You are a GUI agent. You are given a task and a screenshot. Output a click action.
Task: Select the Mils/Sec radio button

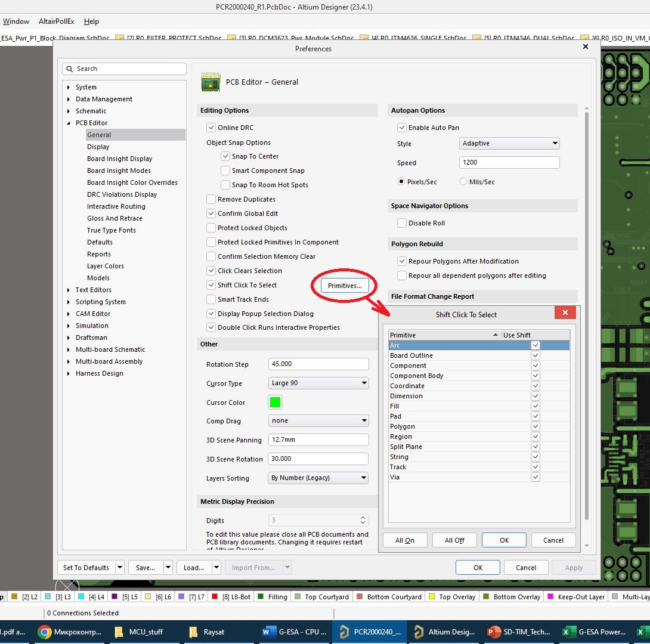(x=463, y=181)
